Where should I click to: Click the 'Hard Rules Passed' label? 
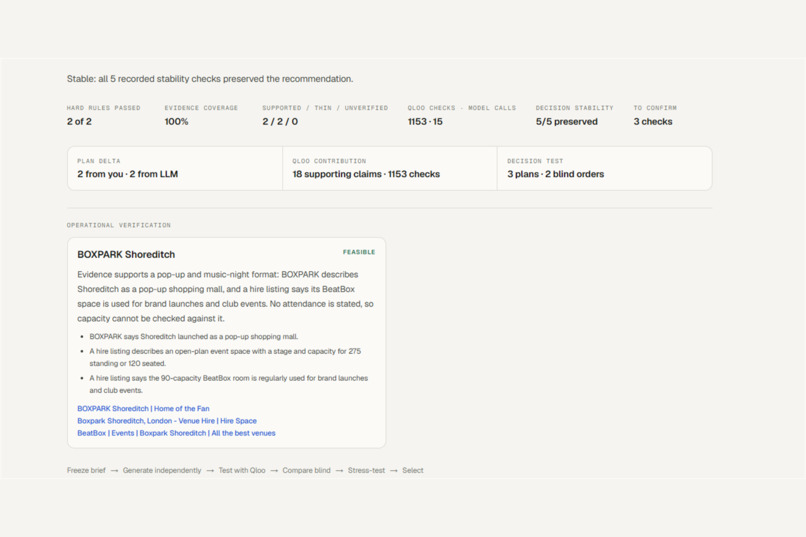click(103, 108)
